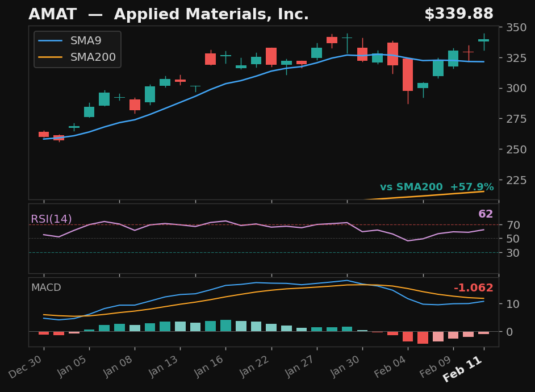Click the 275 price axis label
Screen dimensions: 535x392
(x=516, y=119)
